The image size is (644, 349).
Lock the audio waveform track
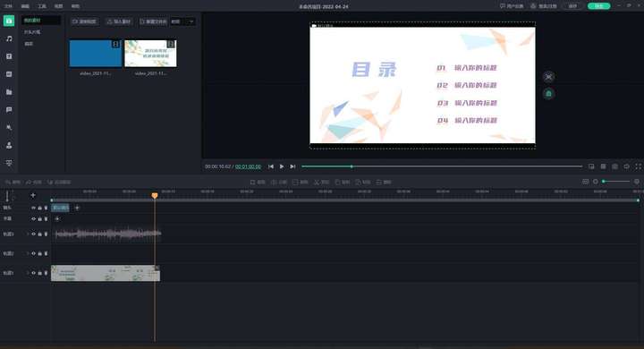[x=40, y=234]
